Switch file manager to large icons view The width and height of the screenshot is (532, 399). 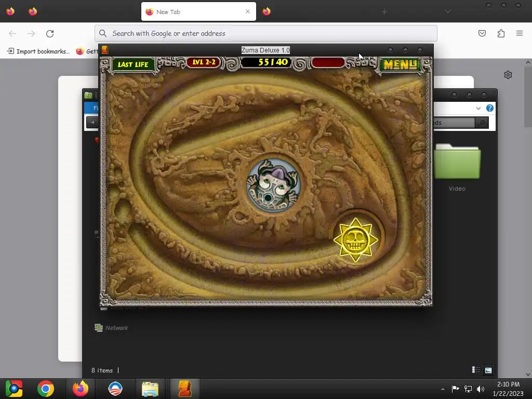tap(488, 370)
